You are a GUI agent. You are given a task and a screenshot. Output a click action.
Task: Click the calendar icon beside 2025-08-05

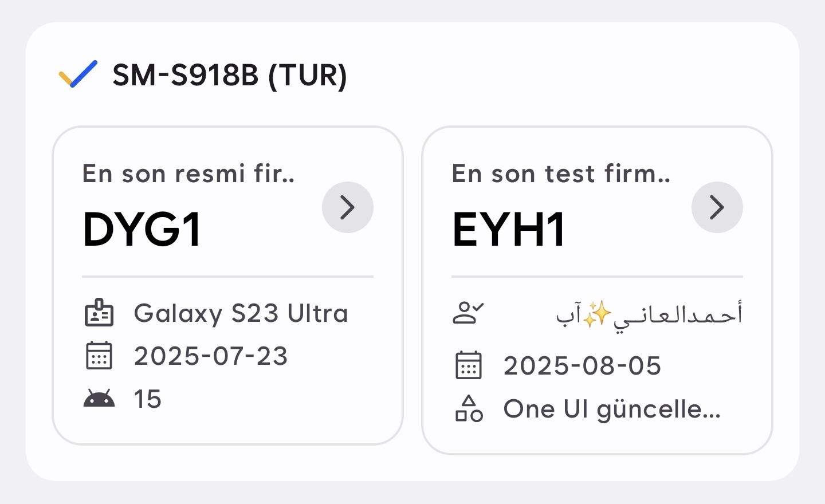pos(469,365)
